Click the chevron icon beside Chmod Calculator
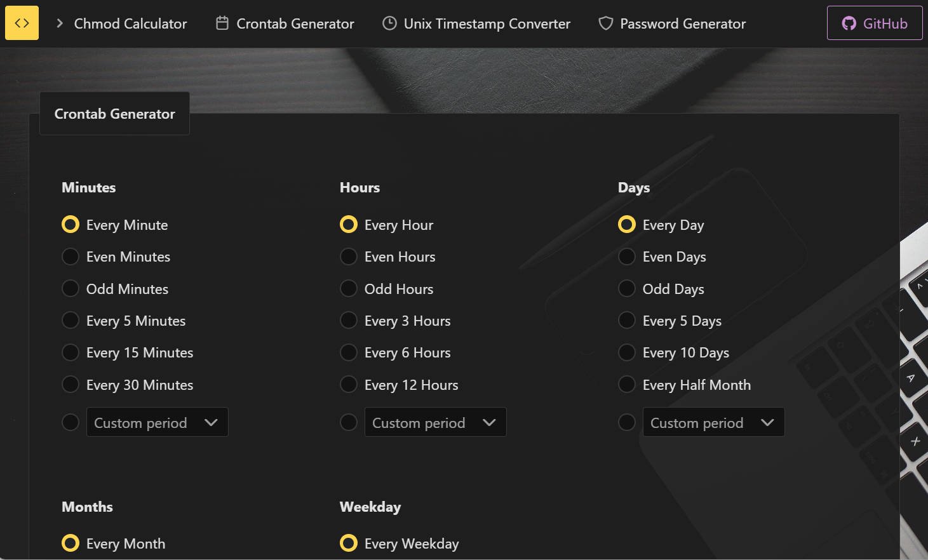The width and height of the screenshot is (928, 560). [60, 23]
